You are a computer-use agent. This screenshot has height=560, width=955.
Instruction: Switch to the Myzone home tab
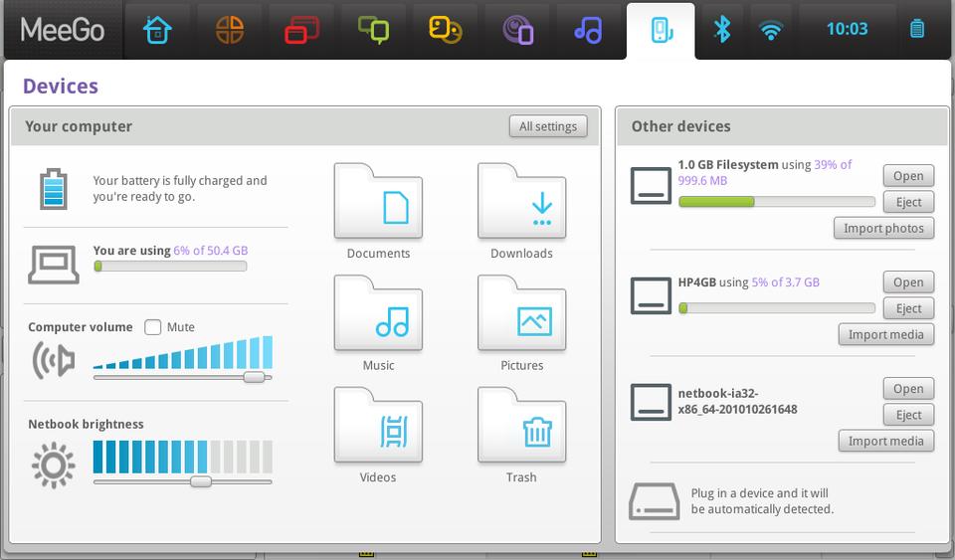click(158, 30)
